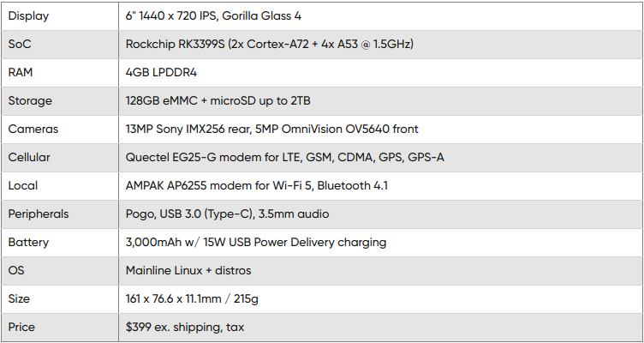Select the Size dimensions value text
The height and width of the screenshot is (343, 644).
coord(204,298)
